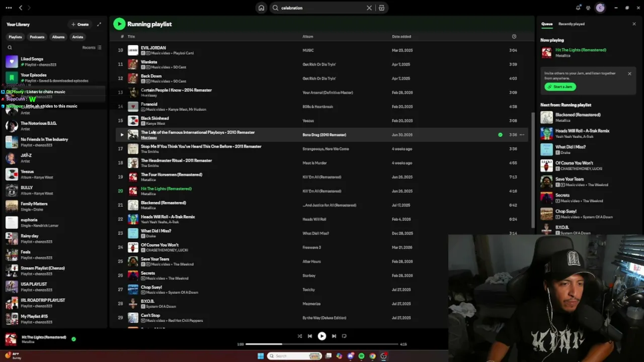Open the Yeezus album in library

point(54,174)
